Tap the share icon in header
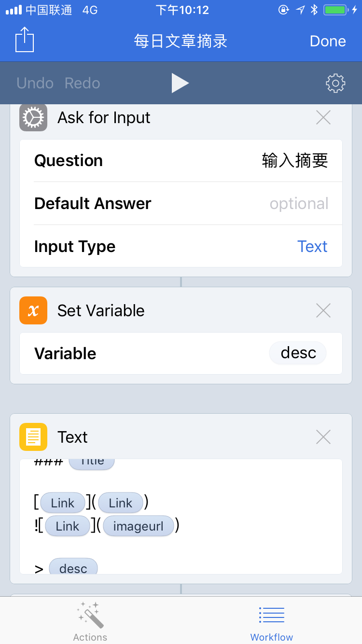Viewport: 362px width, 644px height. (25, 40)
